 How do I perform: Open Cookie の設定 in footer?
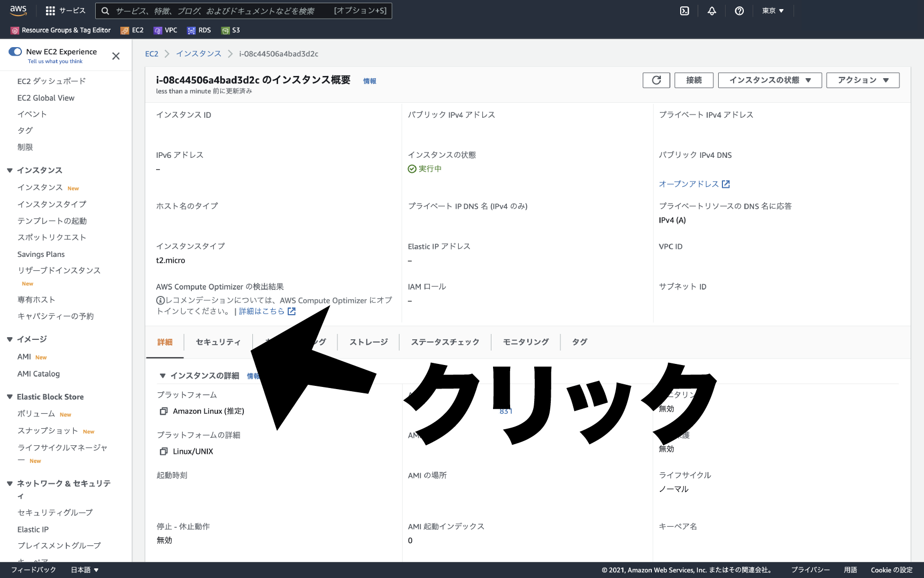891,570
